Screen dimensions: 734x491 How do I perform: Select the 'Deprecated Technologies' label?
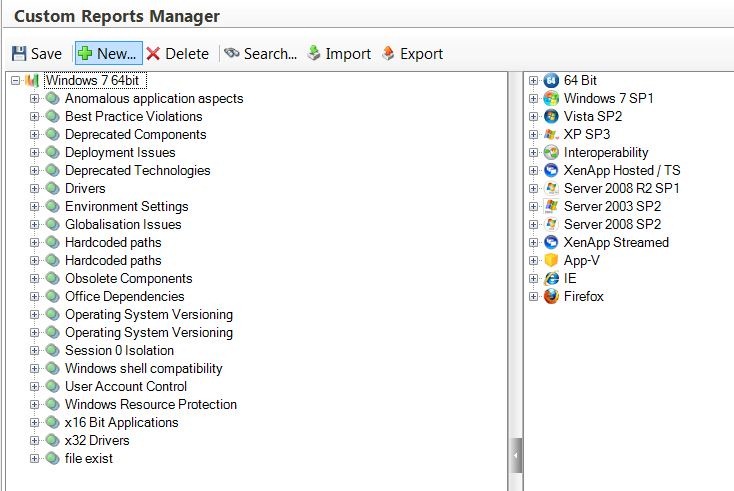[138, 170]
